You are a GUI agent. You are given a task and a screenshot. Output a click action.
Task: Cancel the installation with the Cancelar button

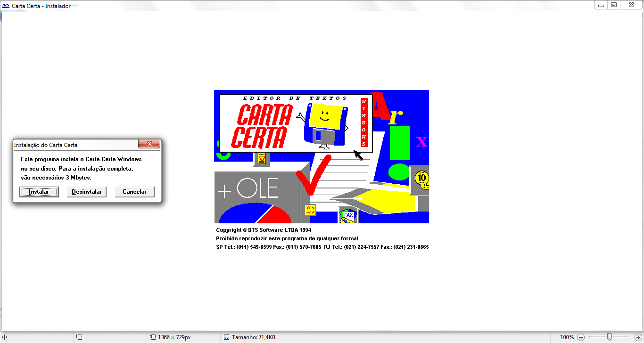coord(134,192)
